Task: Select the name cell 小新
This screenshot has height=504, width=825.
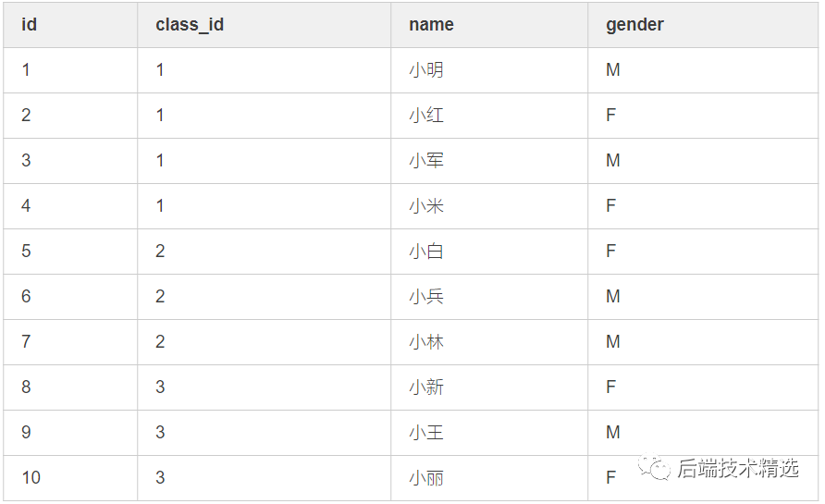Action: [x=426, y=387]
